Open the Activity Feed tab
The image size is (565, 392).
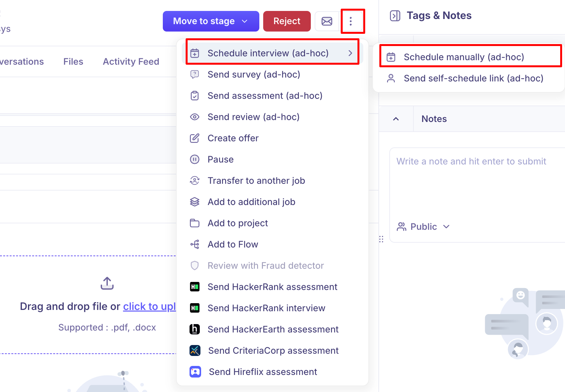click(x=131, y=61)
